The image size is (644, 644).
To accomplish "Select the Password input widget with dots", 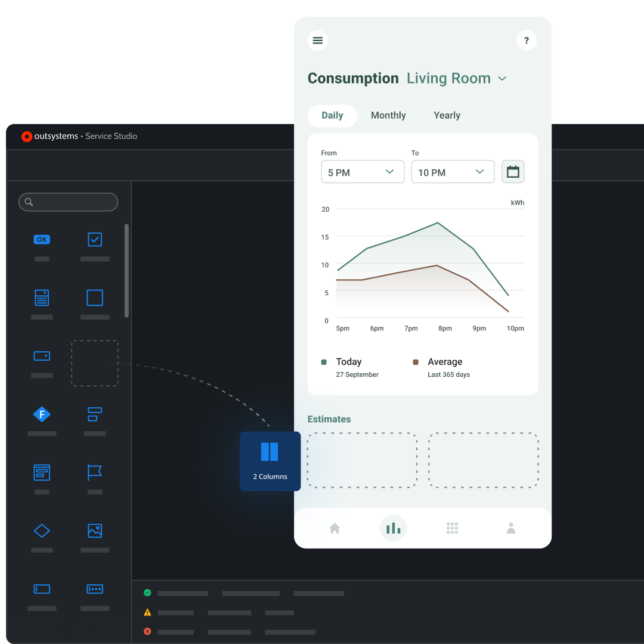I will (x=95, y=589).
